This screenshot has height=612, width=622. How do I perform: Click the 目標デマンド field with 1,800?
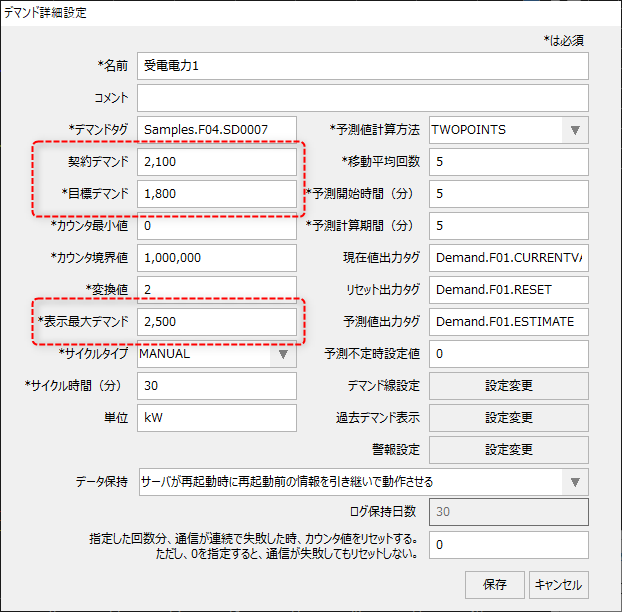[x=217, y=194]
